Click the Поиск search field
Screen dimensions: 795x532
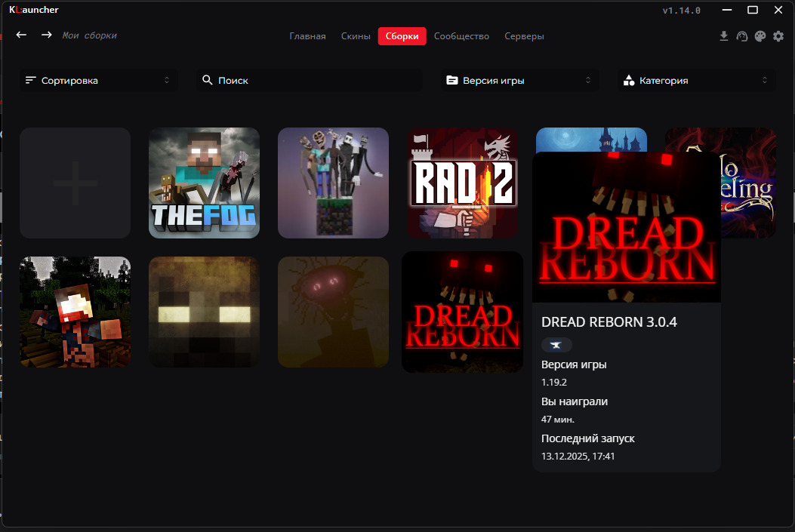click(310, 80)
